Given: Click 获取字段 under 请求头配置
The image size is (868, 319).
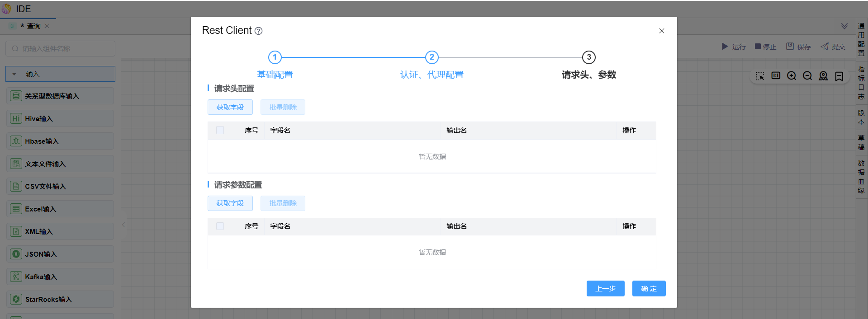Looking at the screenshot, I should coord(230,108).
